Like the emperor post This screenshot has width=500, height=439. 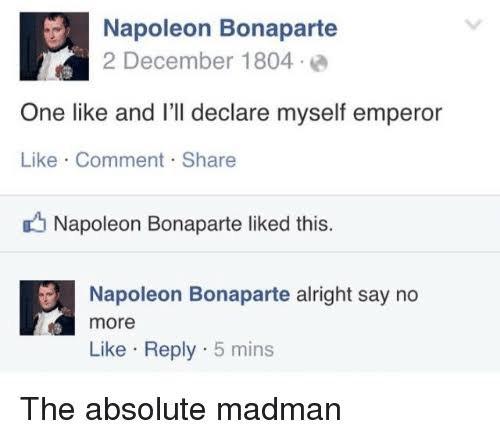coord(39,160)
